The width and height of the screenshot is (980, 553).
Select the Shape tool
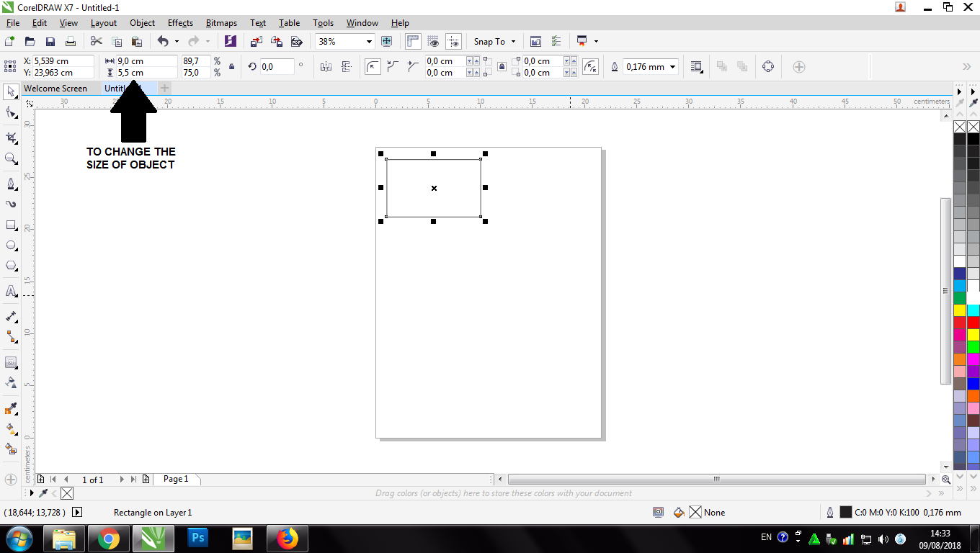pyautogui.click(x=11, y=113)
